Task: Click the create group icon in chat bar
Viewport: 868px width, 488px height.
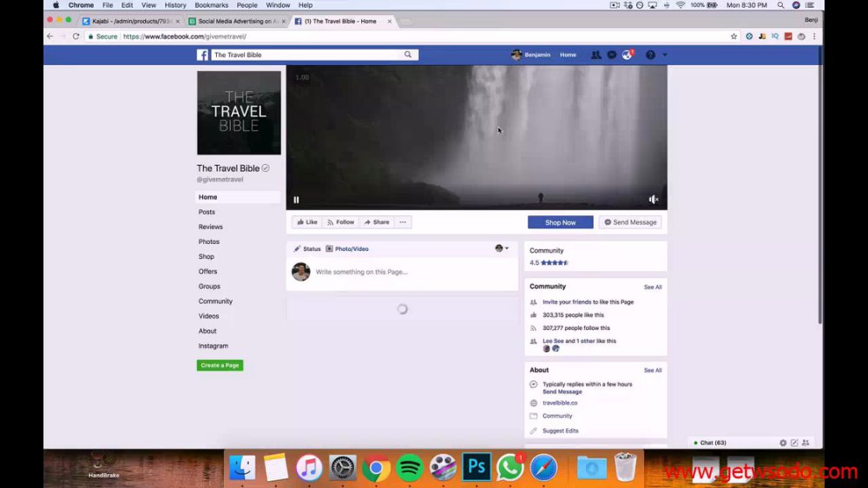Action: click(806, 443)
